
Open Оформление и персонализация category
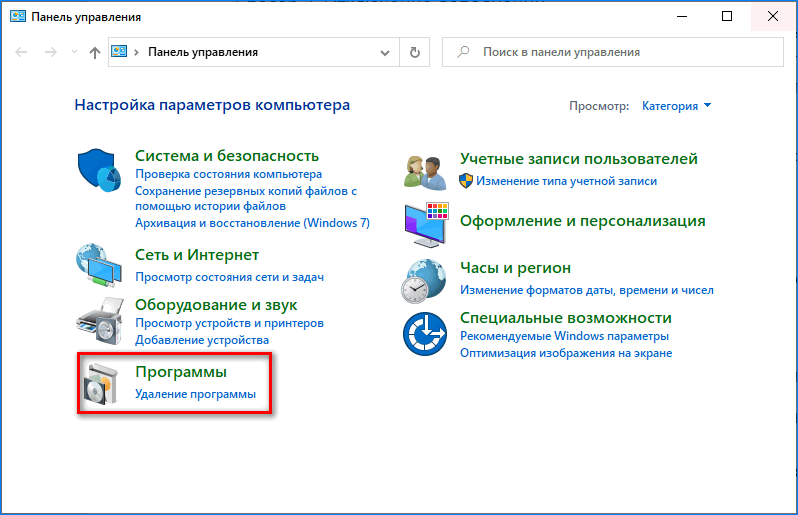click(583, 221)
